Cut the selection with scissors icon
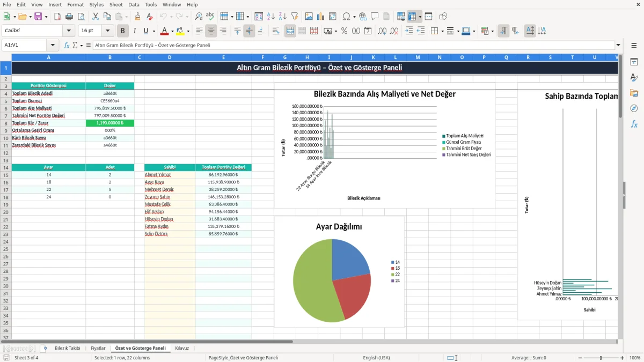Viewport: 644px width, 362px height. 95,17
